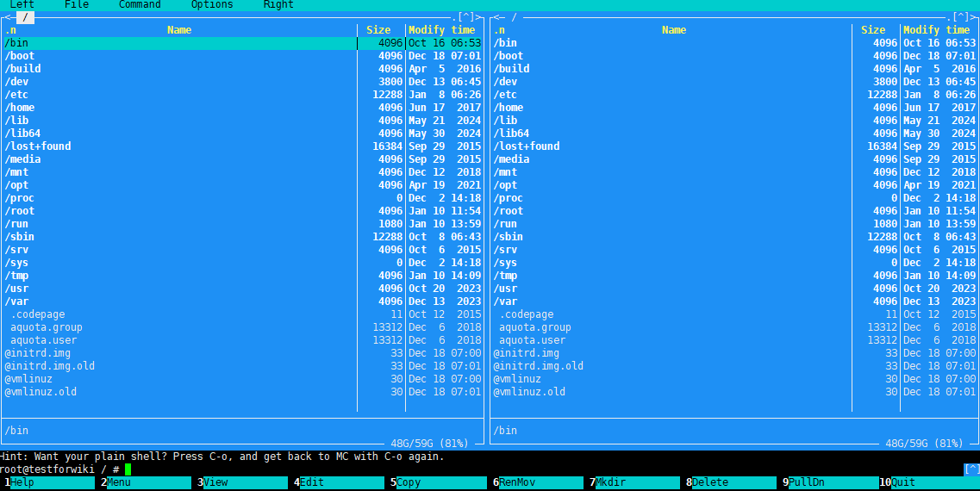Click left panel history back arrow
The image size is (980, 491).
click(8, 17)
